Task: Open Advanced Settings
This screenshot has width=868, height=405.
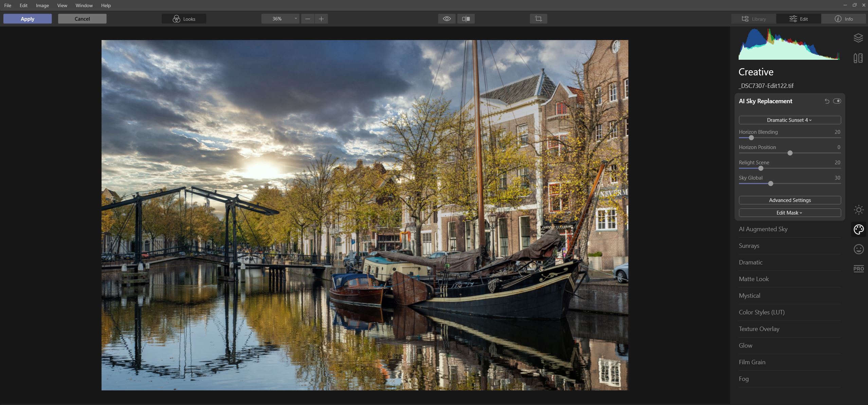Action: (790, 200)
